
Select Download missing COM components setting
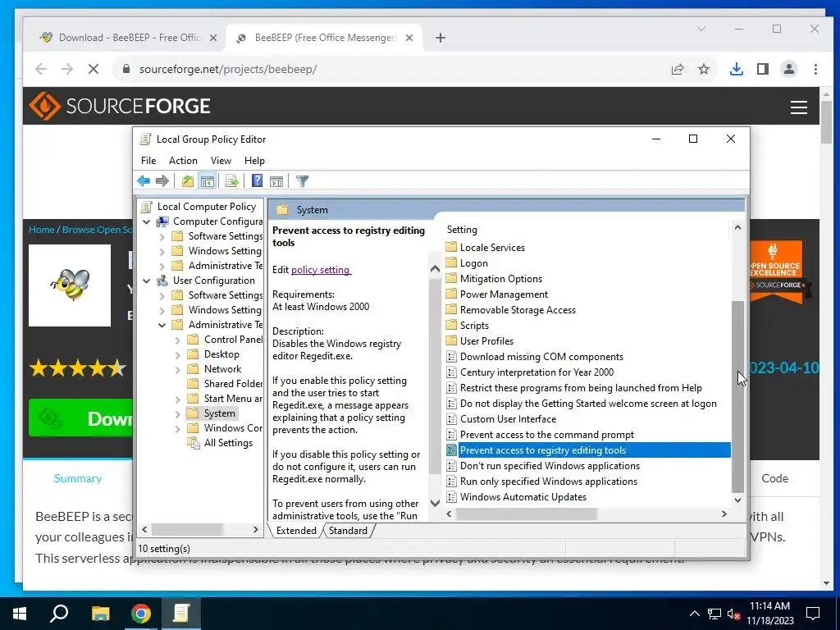[x=541, y=356]
